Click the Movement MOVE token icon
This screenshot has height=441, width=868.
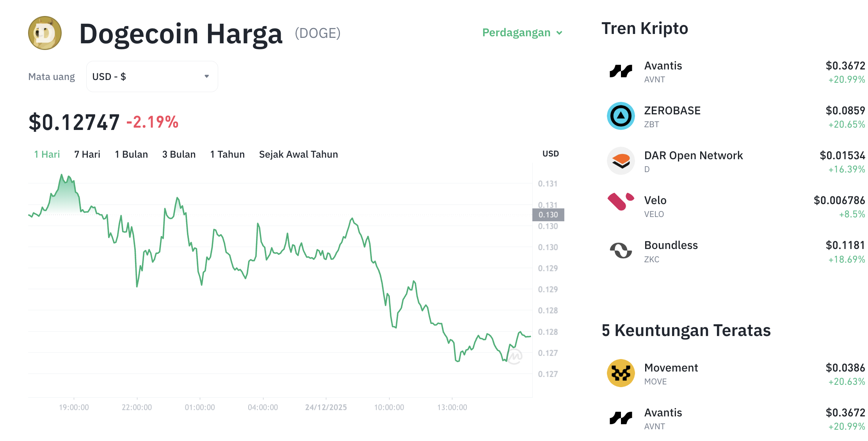[621, 373]
